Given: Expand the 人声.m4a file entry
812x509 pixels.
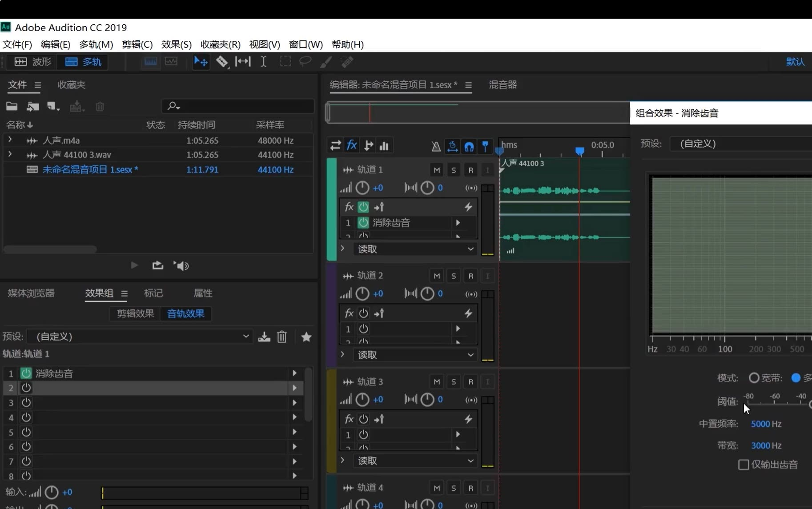Looking at the screenshot, I should point(10,140).
